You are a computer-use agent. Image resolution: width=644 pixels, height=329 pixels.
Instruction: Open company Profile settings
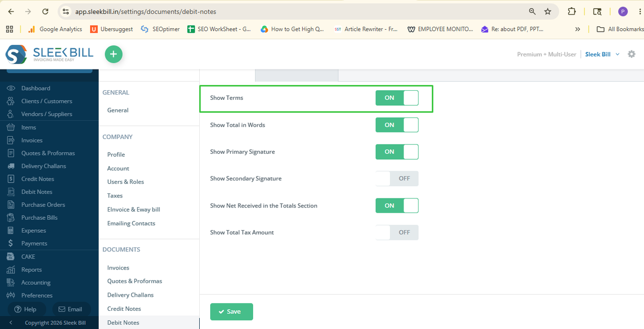116,155
